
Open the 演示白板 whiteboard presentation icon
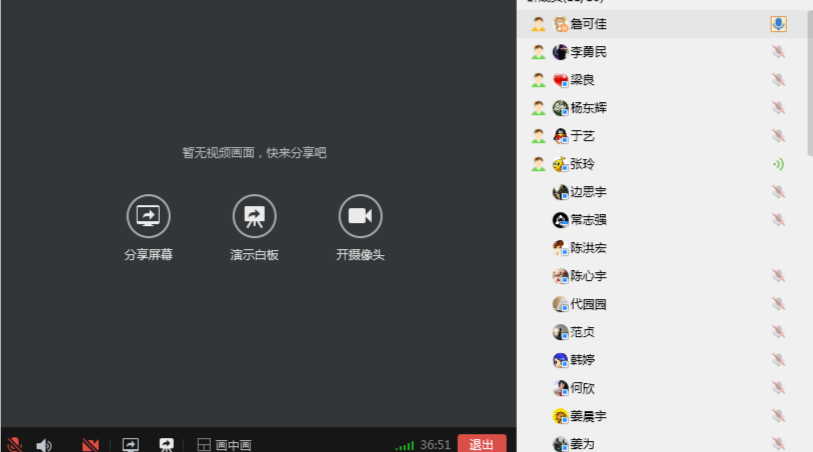click(x=254, y=216)
